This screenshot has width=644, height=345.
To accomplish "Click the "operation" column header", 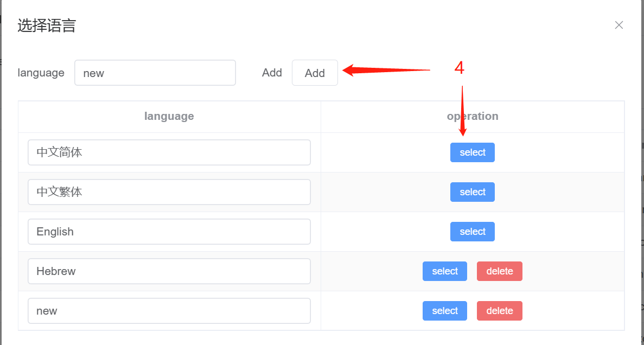I will [x=472, y=116].
